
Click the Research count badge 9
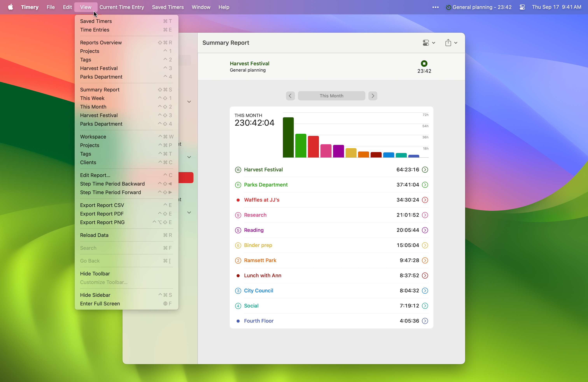point(238,215)
